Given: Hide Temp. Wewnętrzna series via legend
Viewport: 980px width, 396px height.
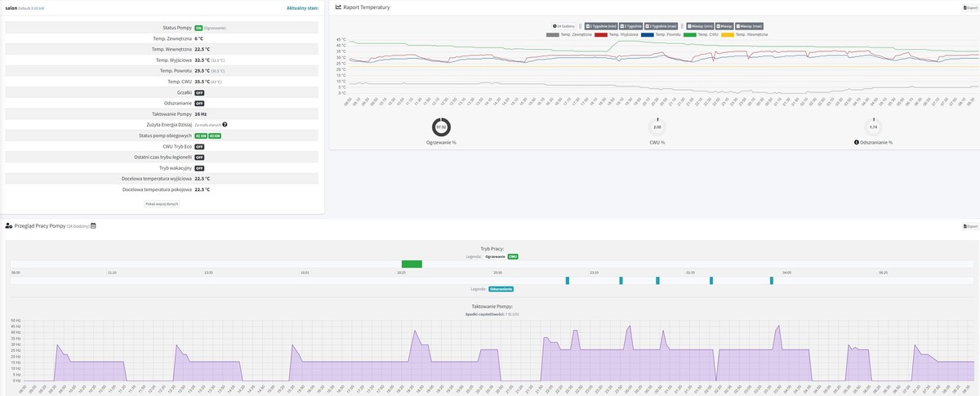Looking at the screenshot, I should [746, 34].
